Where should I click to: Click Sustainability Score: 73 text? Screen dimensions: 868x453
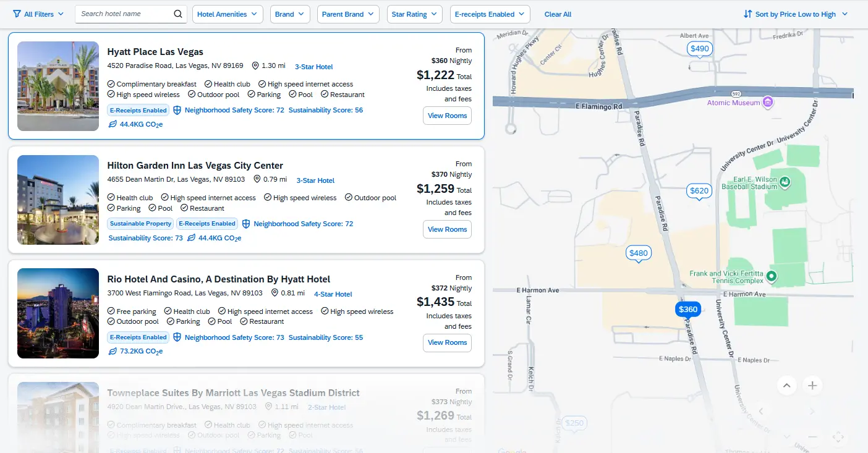tap(146, 238)
